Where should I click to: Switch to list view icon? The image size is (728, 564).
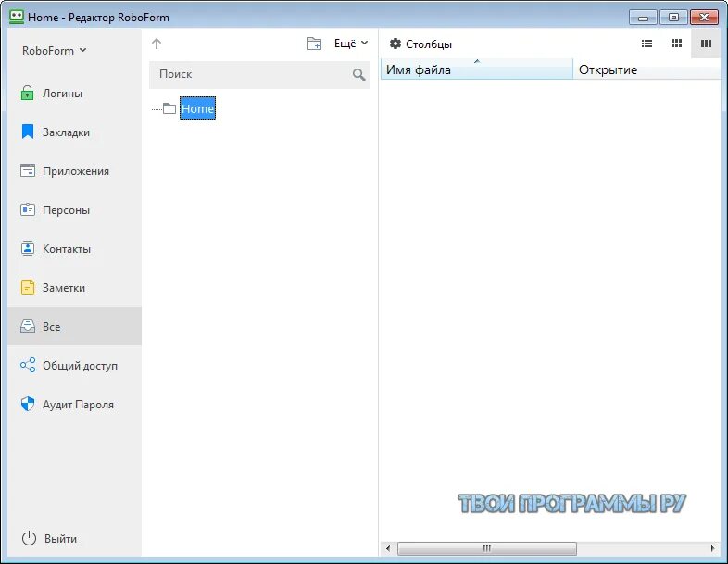point(646,44)
